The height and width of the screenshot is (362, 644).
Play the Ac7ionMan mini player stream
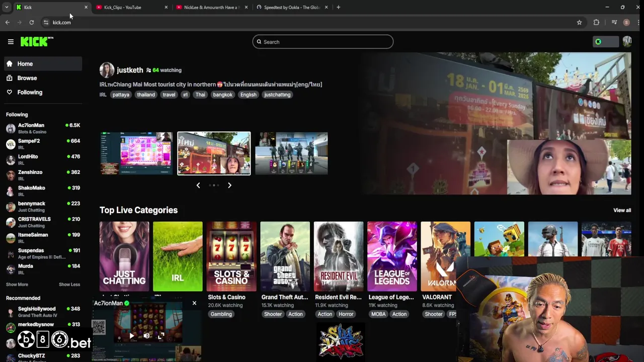click(x=132, y=335)
